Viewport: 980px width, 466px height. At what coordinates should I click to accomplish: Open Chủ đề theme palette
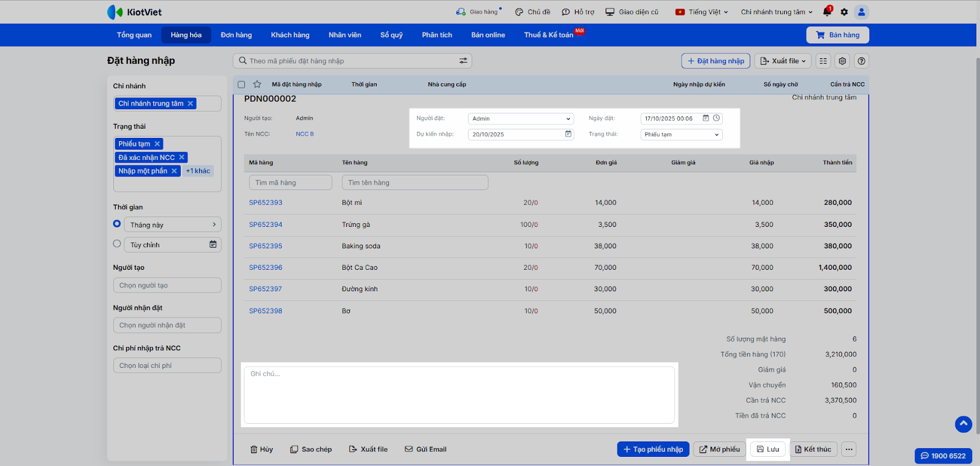(532, 12)
